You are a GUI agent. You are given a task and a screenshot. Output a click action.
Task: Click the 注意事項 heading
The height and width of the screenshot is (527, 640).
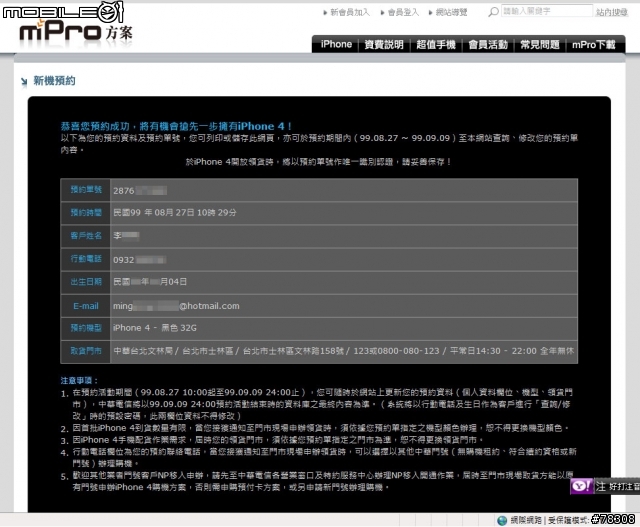point(79,380)
